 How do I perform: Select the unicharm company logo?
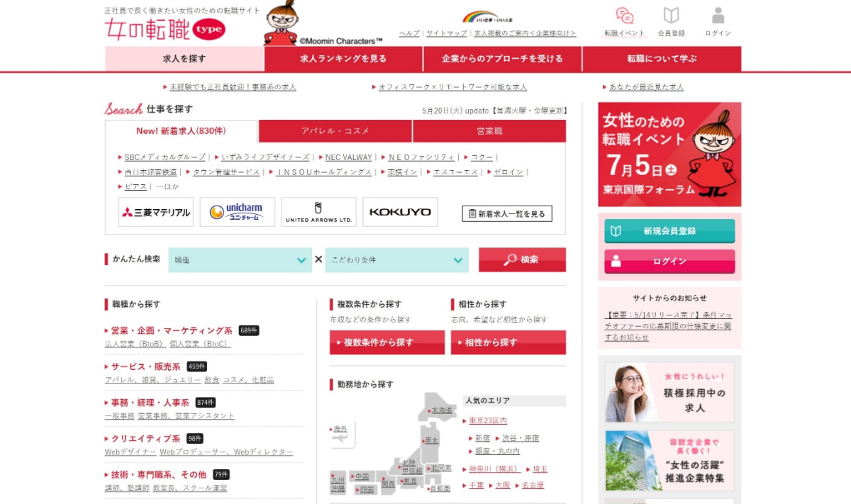(237, 212)
